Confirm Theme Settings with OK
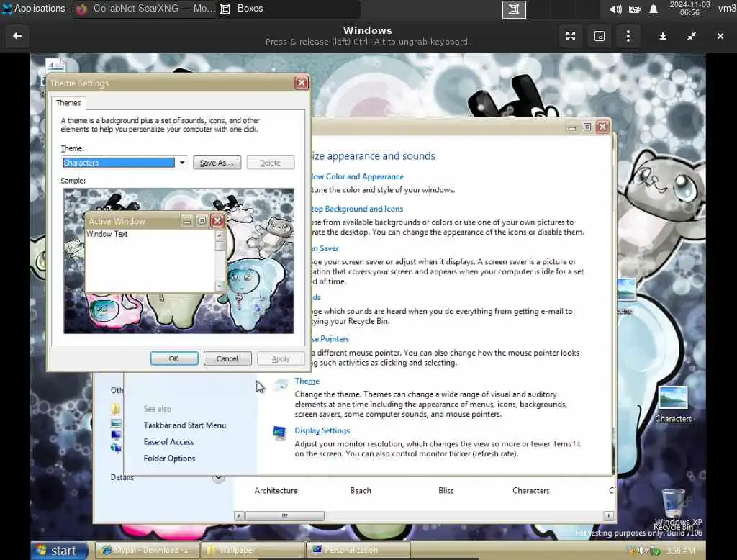This screenshot has width=737, height=560. coord(174,358)
